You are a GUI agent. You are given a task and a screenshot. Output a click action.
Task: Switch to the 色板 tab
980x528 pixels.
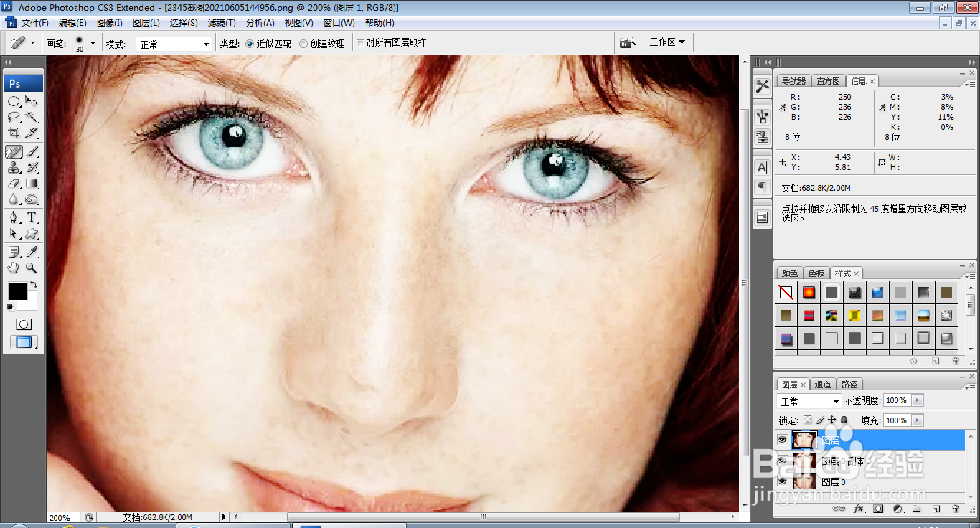pos(816,273)
